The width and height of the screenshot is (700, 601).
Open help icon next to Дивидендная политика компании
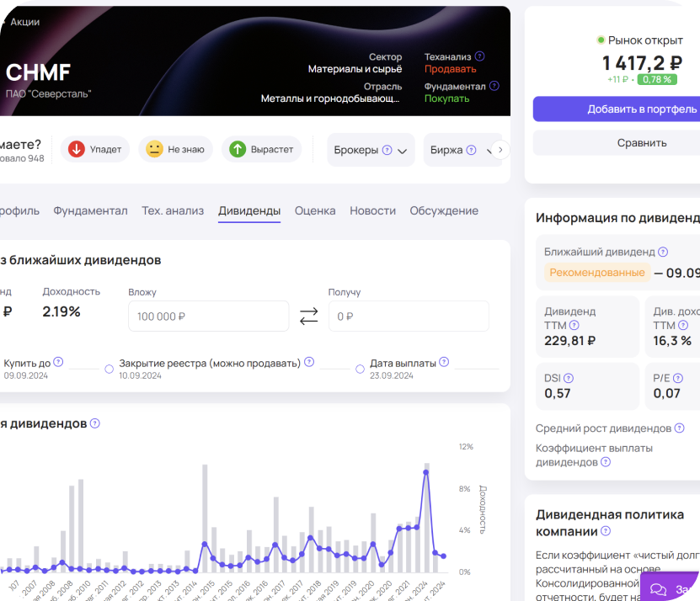click(x=606, y=531)
